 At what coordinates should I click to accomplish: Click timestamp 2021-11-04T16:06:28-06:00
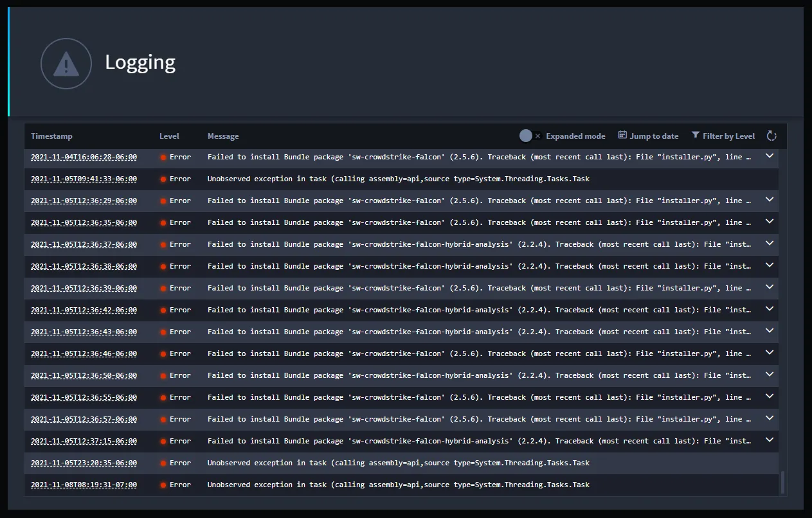coord(84,157)
